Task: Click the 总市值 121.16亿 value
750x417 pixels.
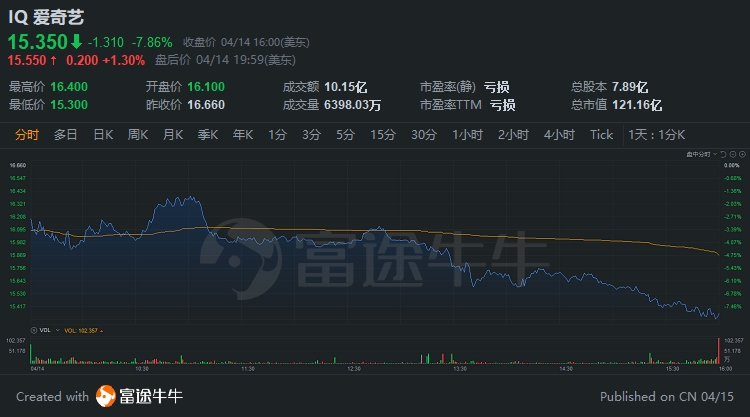Action: [637, 105]
